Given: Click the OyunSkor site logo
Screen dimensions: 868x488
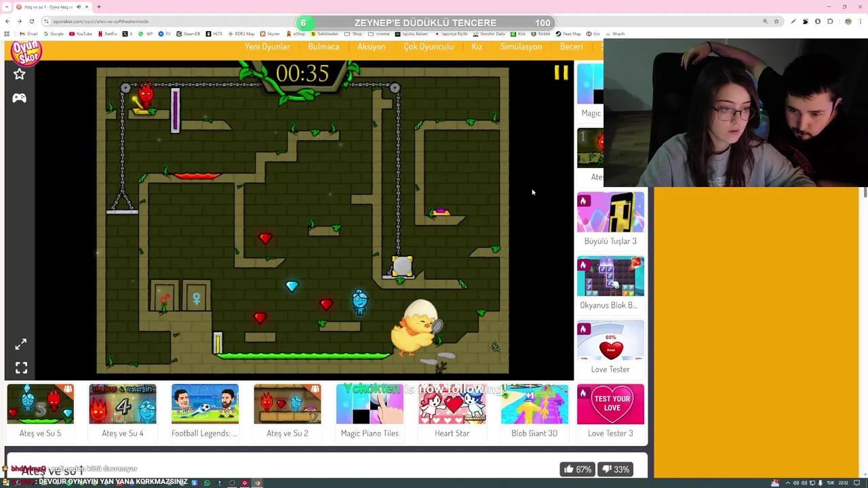Looking at the screenshot, I should coord(27,54).
